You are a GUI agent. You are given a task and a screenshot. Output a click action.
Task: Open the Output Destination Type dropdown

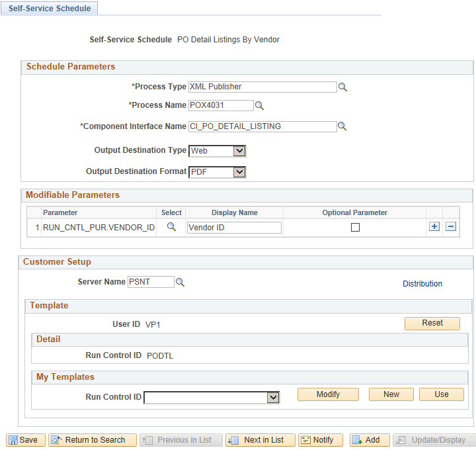pos(217,151)
